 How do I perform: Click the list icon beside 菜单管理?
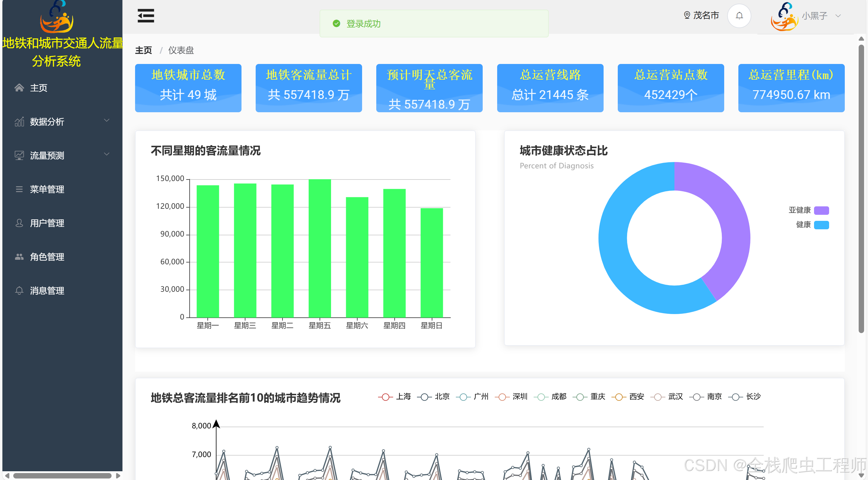point(19,189)
